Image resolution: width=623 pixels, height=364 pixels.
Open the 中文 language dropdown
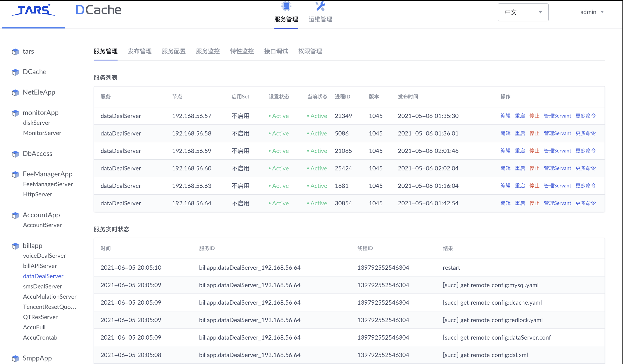(523, 12)
